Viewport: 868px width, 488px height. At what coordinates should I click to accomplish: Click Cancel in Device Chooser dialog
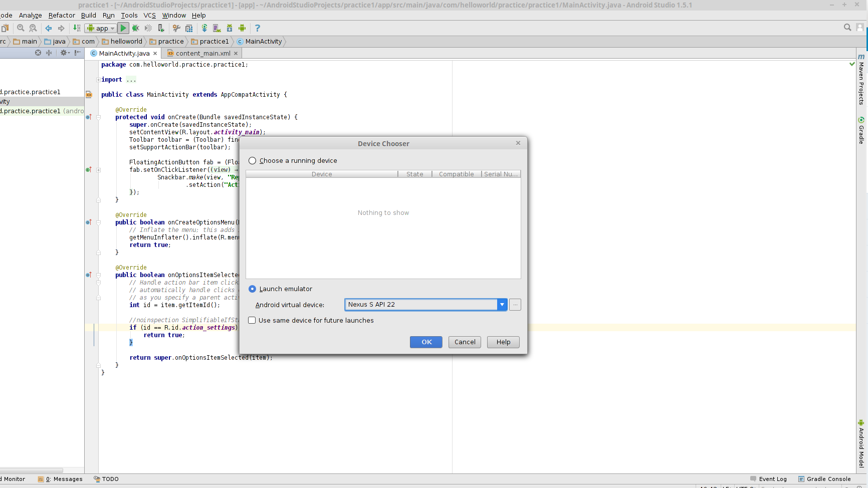[x=465, y=342]
